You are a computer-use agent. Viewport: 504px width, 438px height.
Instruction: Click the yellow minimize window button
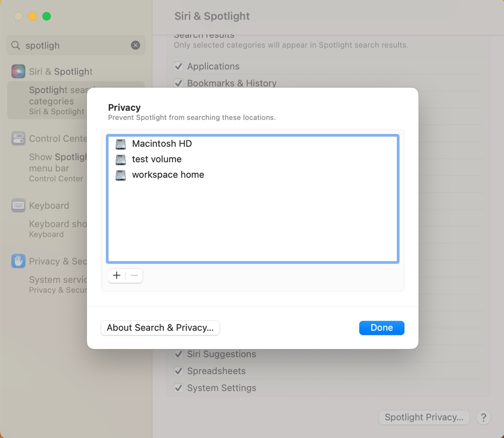pyautogui.click(x=32, y=16)
